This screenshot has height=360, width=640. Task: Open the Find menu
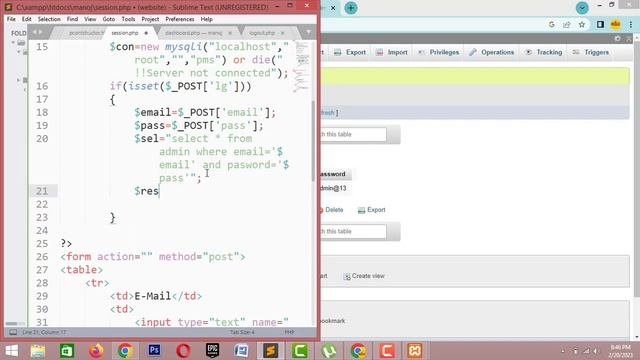click(x=72, y=19)
